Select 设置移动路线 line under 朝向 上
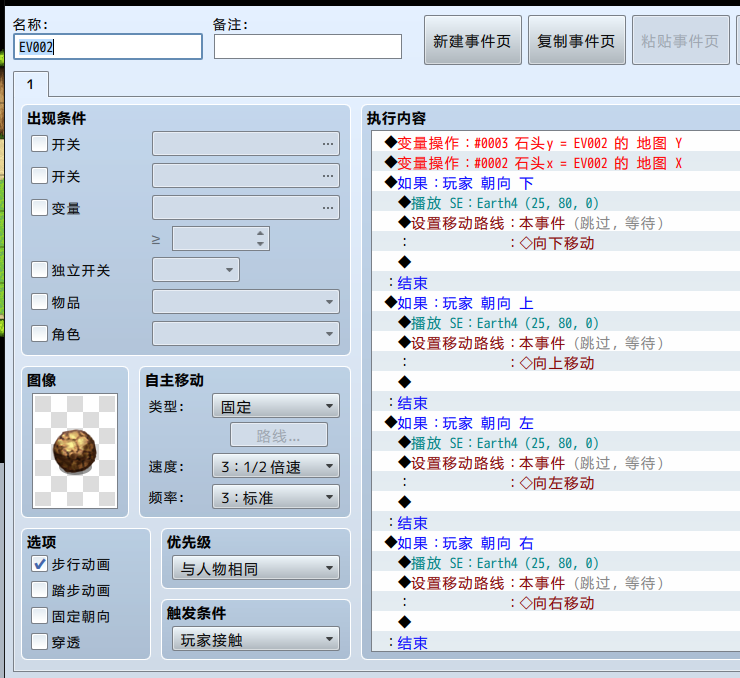The width and height of the screenshot is (740, 678). [555, 343]
